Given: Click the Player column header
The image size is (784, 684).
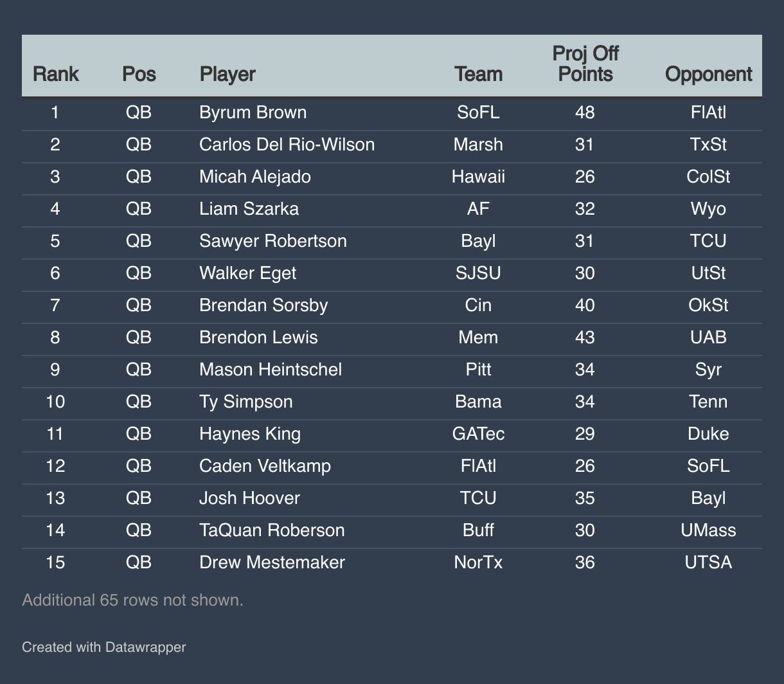Looking at the screenshot, I should (x=227, y=74).
